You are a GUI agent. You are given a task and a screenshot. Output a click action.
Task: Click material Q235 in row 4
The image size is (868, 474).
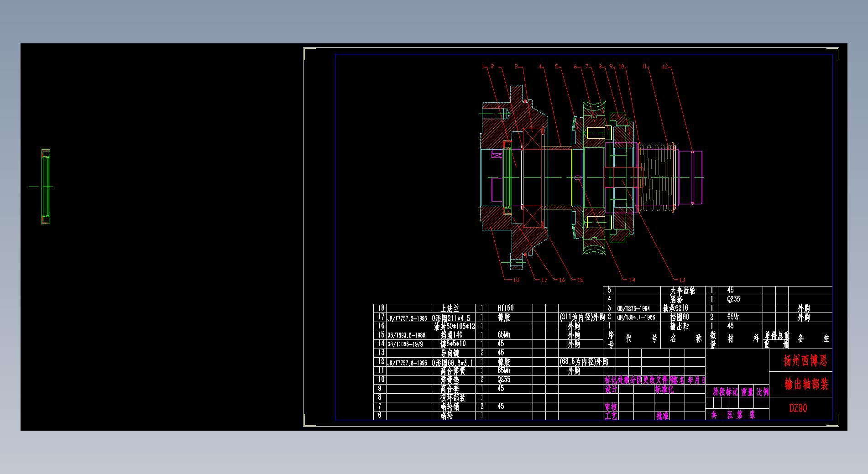(733, 299)
